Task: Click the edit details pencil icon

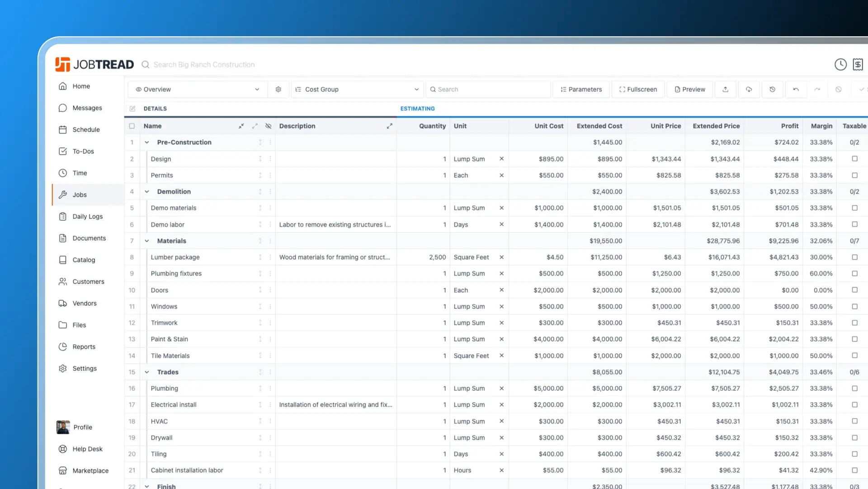Action: (x=132, y=109)
